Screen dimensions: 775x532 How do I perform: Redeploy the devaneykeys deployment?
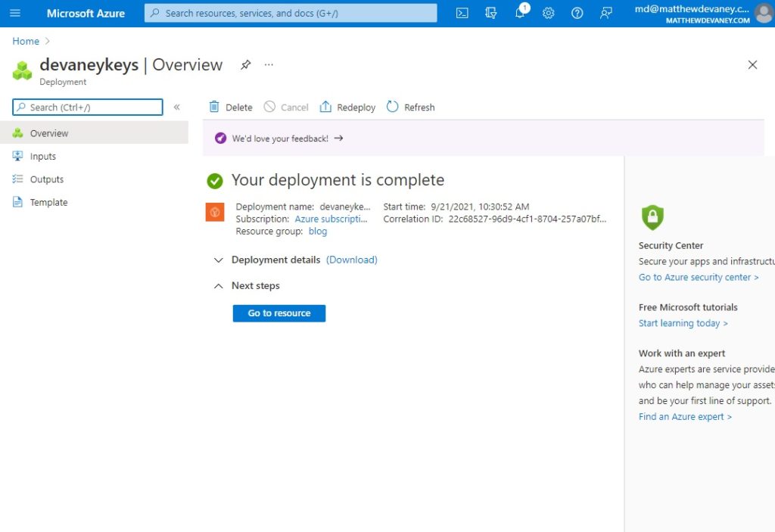[x=347, y=107]
